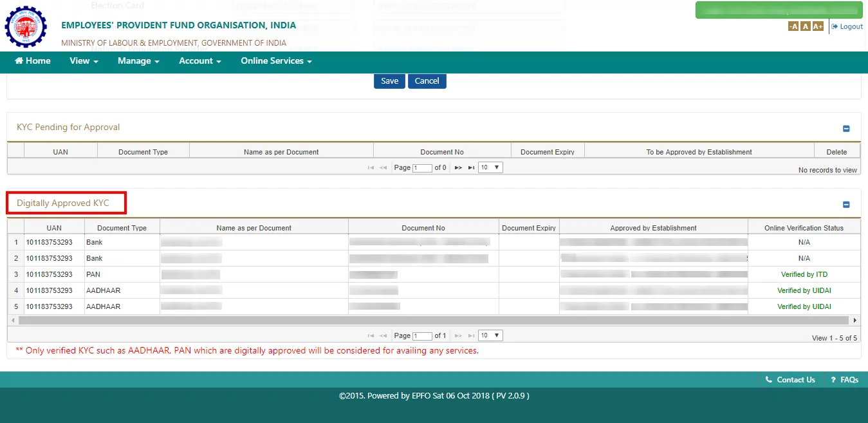Go to last page in pending KYC pager
This screenshot has height=423, width=868.
click(x=471, y=167)
